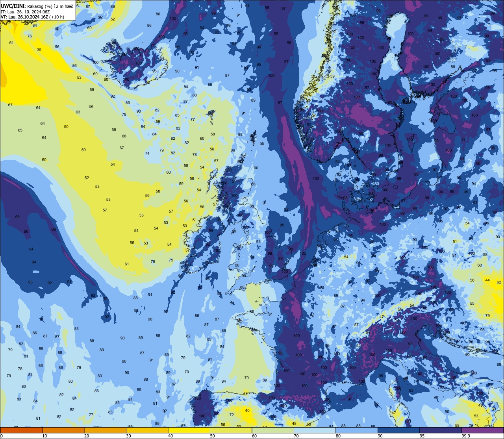Click the 90–95 dark blue legend segment

pos(398,430)
